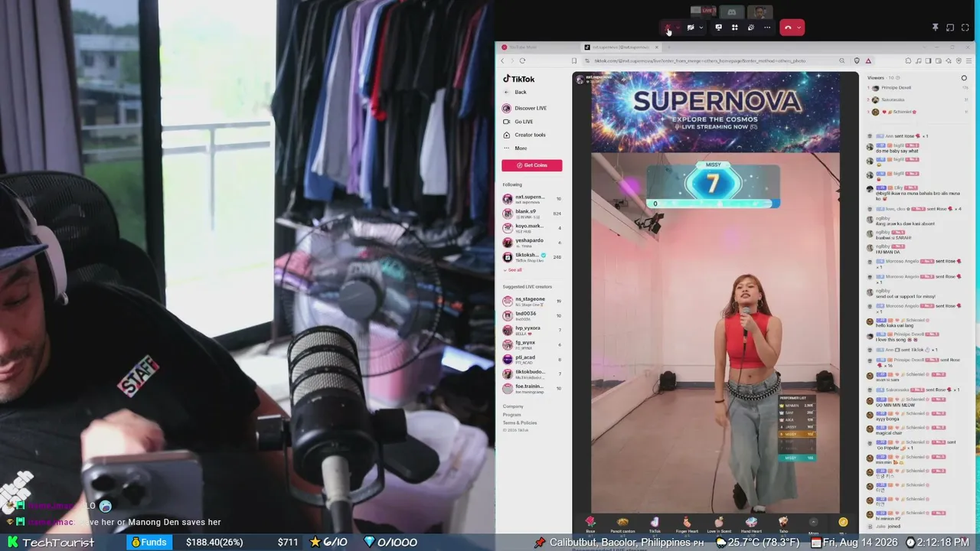
Task: Click the MISSY vote progress bar
Action: coord(714,204)
